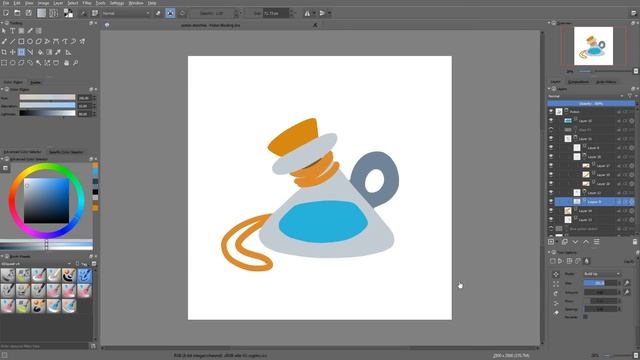This screenshot has width=640, height=360.
Task: Select the Text tool in toolbox
Action: coord(12,31)
